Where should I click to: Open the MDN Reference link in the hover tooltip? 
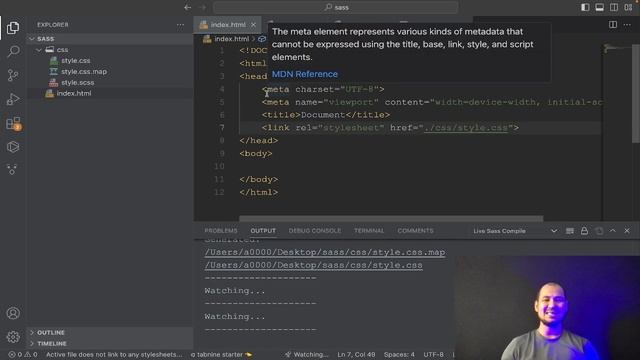coord(304,74)
